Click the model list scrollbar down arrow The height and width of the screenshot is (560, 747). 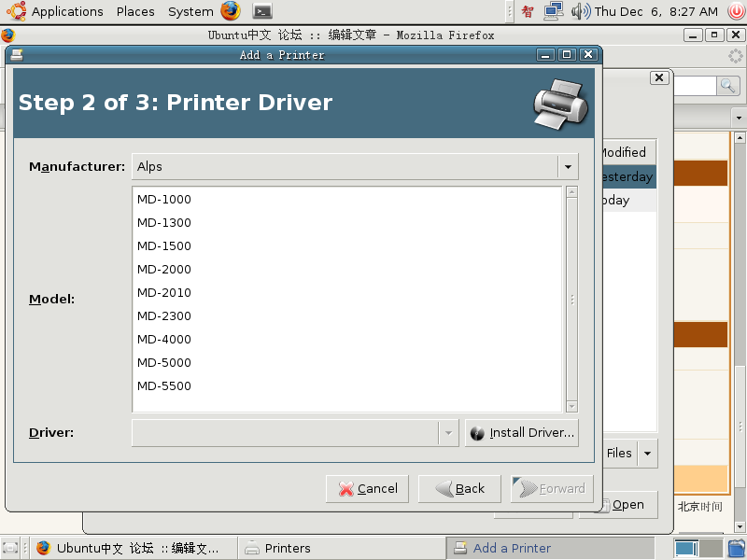pos(572,406)
